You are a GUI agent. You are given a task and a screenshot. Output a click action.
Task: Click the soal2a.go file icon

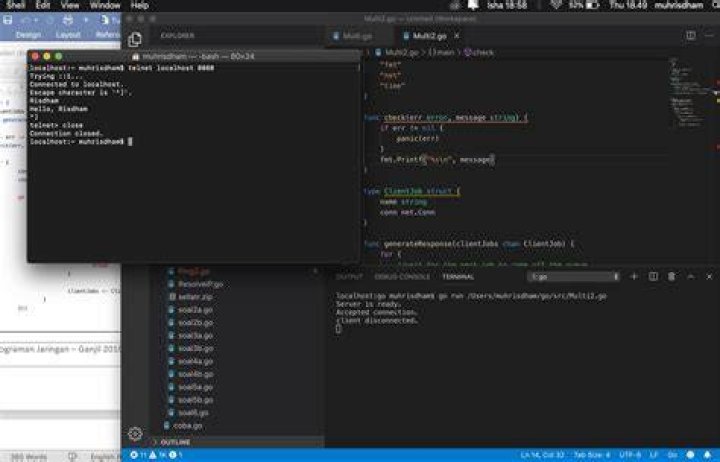[171, 310]
